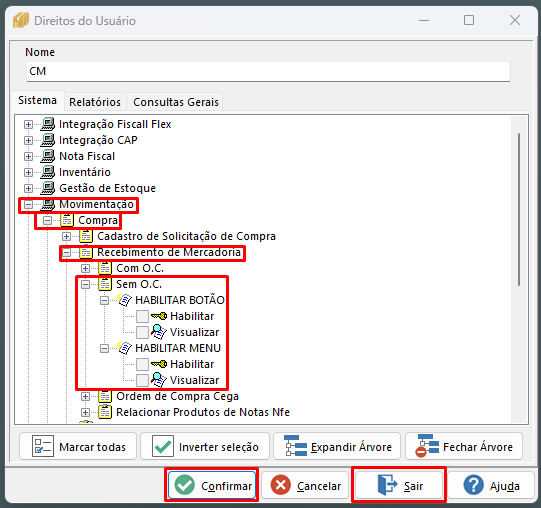
Task: Collapse Recebimento de Mercadoria node
Action: click(x=67, y=253)
